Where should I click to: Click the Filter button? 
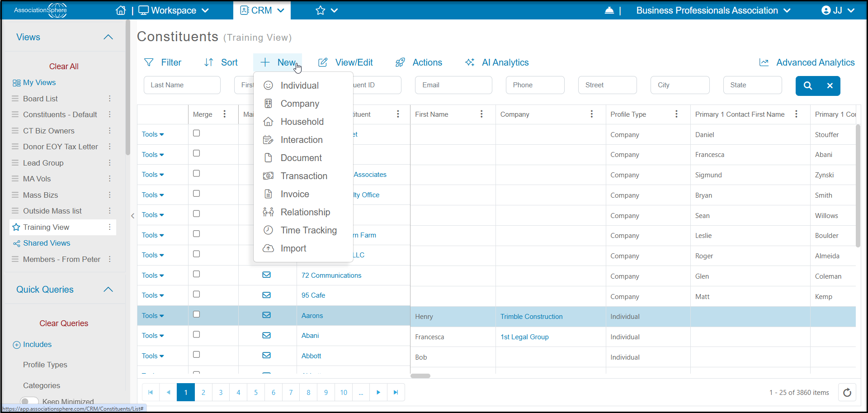click(162, 62)
